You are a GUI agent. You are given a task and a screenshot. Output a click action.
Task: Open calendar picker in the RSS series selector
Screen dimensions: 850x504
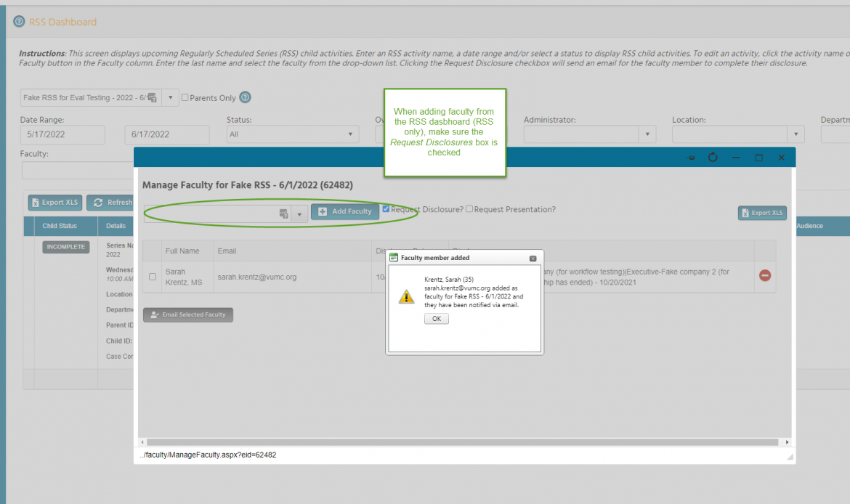click(x=152, y=97)
